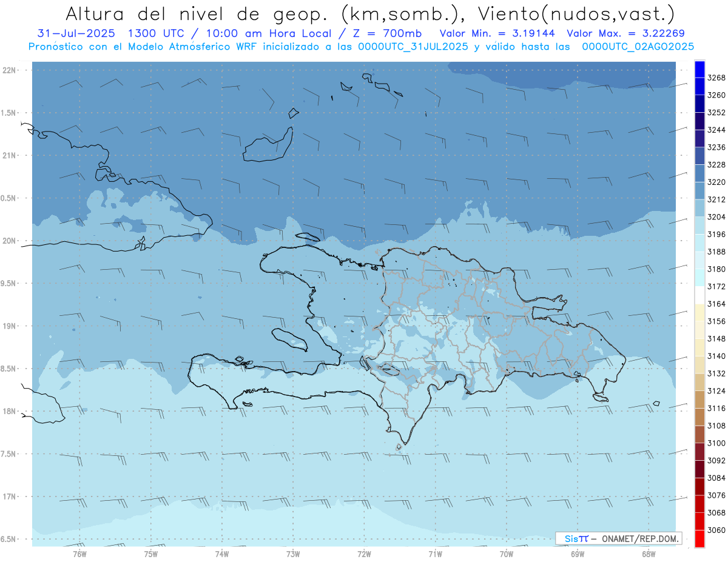The image size is (728, 562).
Task: Click the colorbar swatch between 3116 and 3124
Action: (699, 400)
